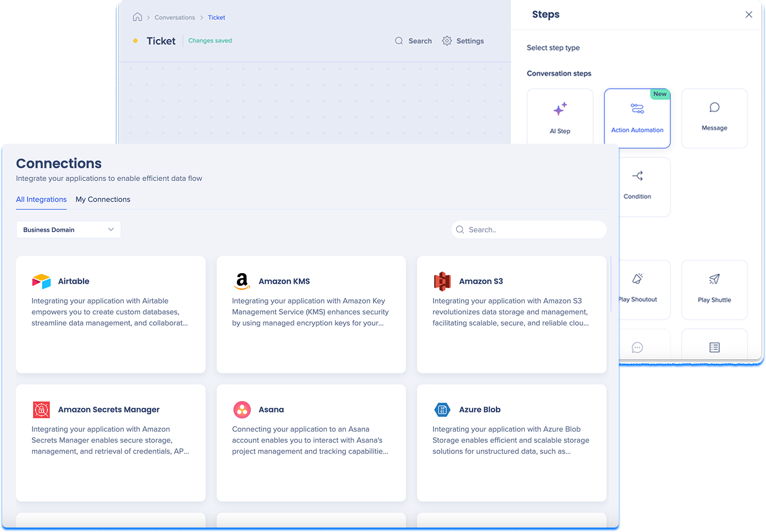Select the Ticket breadcrumb link

(216, 18)
